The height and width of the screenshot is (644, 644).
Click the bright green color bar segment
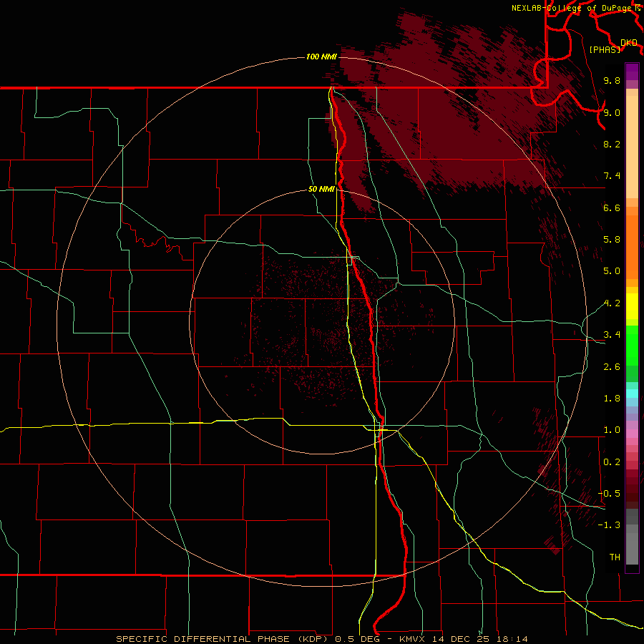(632, 345)
